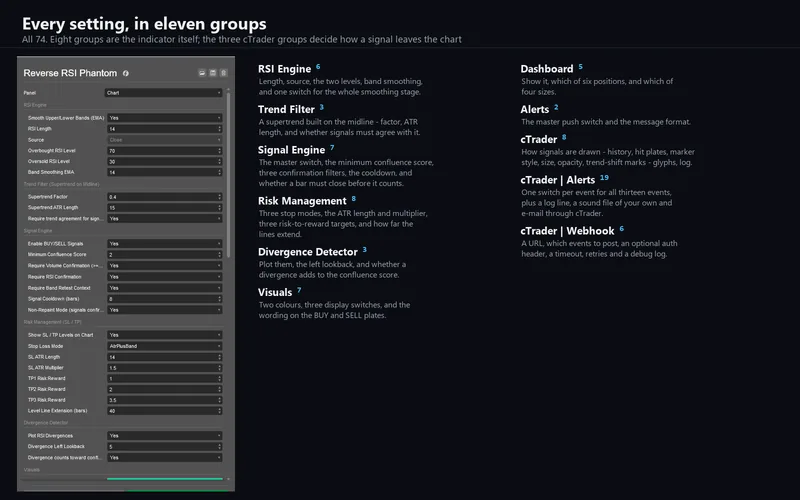The width and height of the screenshot is (800, 500).
Task: Click the Divergence Detector group heading
Action: pyautogui.click(x=308, y=252)
